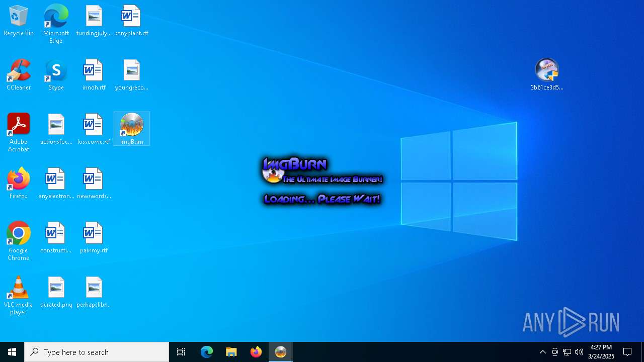The width and height of the screenshot is (644, 362).
Task: Select the innoh.rtf document icon
Action: click(94, 75)
